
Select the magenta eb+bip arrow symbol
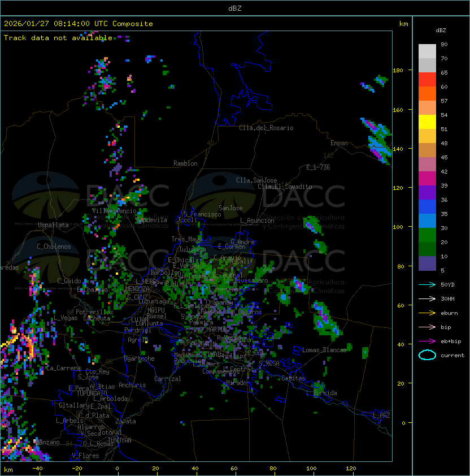427,341
